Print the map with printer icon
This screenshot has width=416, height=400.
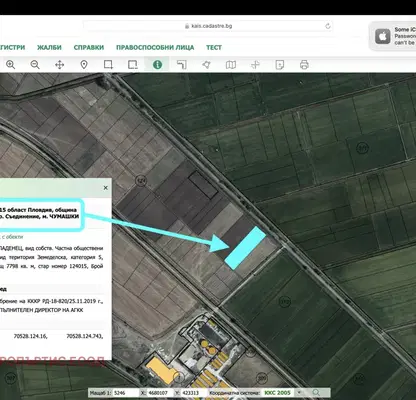pyautogui.click(x=304, y=65)
